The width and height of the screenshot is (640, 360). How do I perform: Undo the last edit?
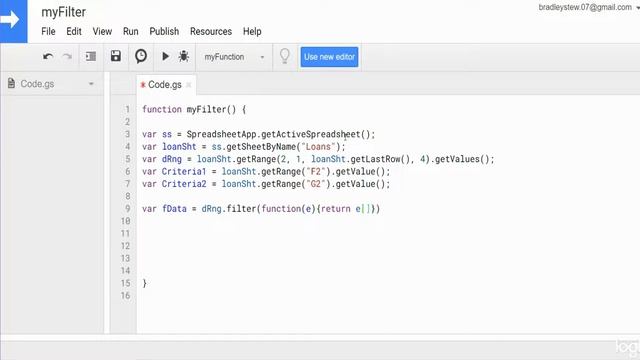pyautogui.click(x=48, y=57)
